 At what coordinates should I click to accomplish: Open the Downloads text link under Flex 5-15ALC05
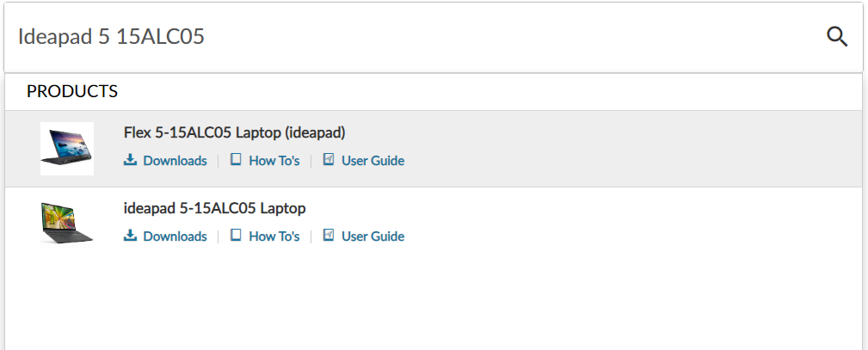point(175,161)
